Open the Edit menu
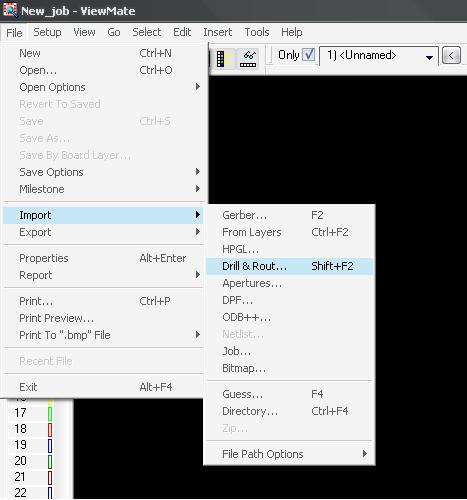Viewport: 467px width, 500px height. 182,32
